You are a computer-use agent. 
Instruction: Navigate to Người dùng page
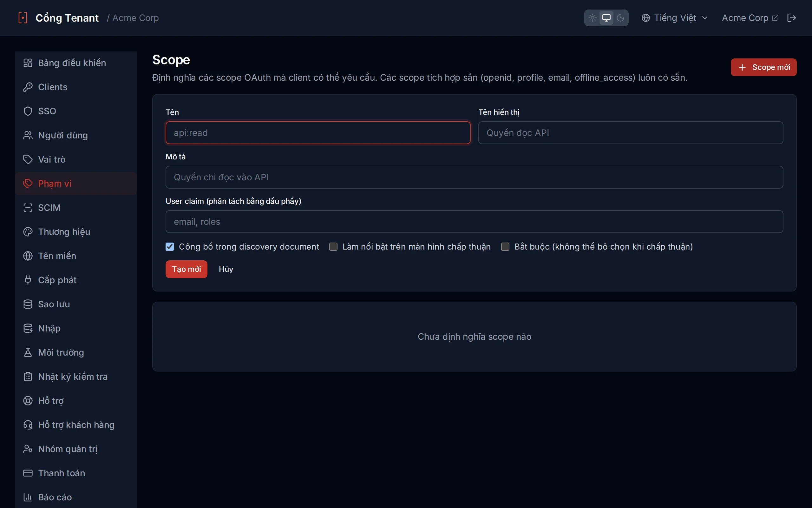pyautogui.click(x=76, y=135)
